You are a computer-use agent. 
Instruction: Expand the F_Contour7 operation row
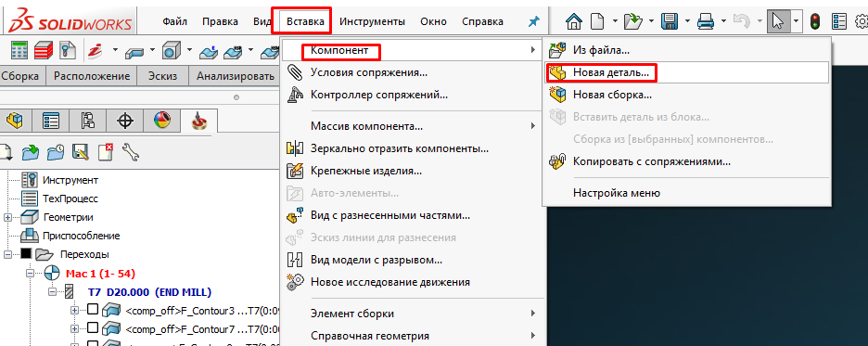pos(75,328)
